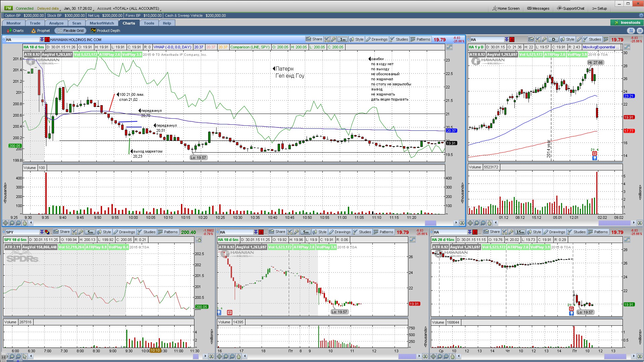Click Share icon on HA daily chart
Viewport: 644px width, 362px height.
pyautogui.click(x=531, y=39)
